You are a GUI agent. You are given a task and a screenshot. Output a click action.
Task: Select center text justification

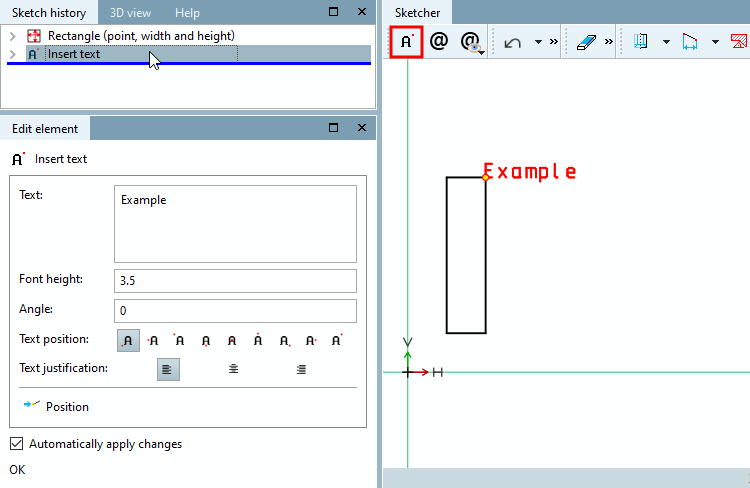pos(233,369)
